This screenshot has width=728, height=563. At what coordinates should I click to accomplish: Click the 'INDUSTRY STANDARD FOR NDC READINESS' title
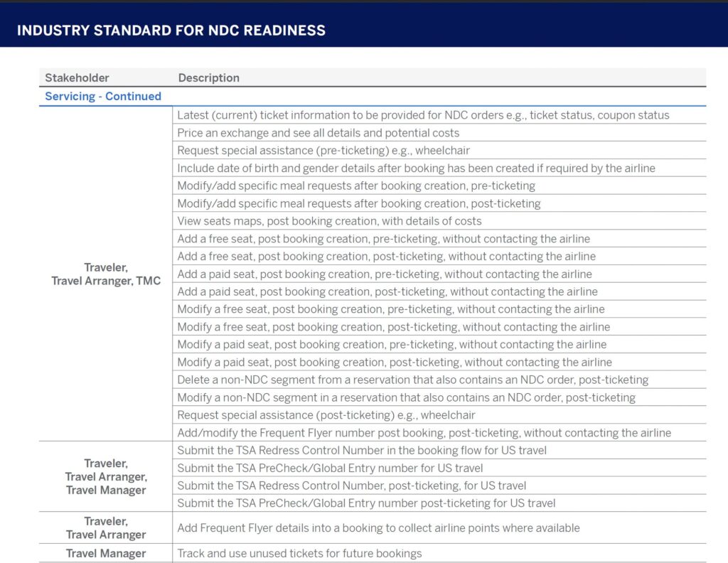pos(171,31)
